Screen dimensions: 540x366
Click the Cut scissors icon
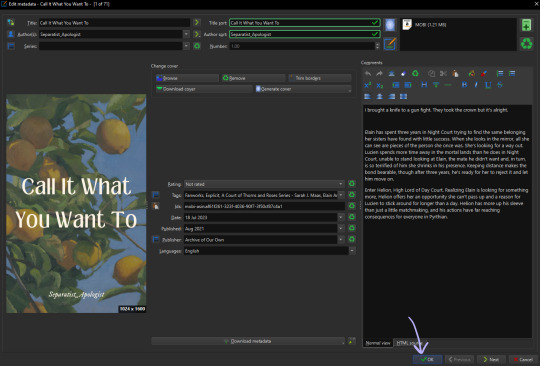pos(443,73)
